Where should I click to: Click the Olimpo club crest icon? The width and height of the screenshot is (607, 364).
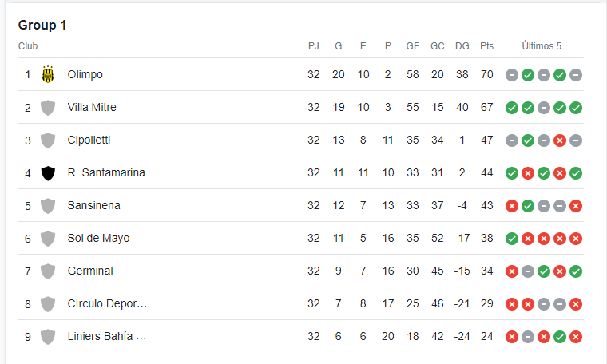coord(48,74)
